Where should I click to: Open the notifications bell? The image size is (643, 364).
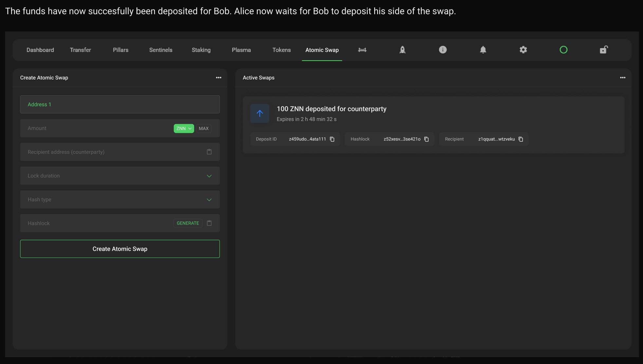[483, 50]
